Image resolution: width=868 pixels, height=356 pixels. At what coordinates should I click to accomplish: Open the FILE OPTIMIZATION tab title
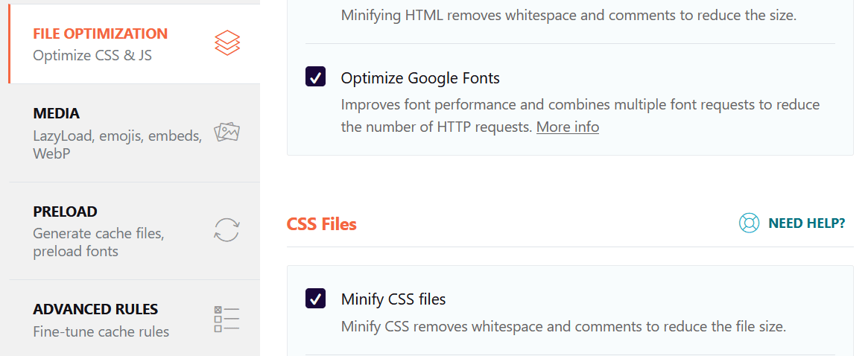pos(100,34)
